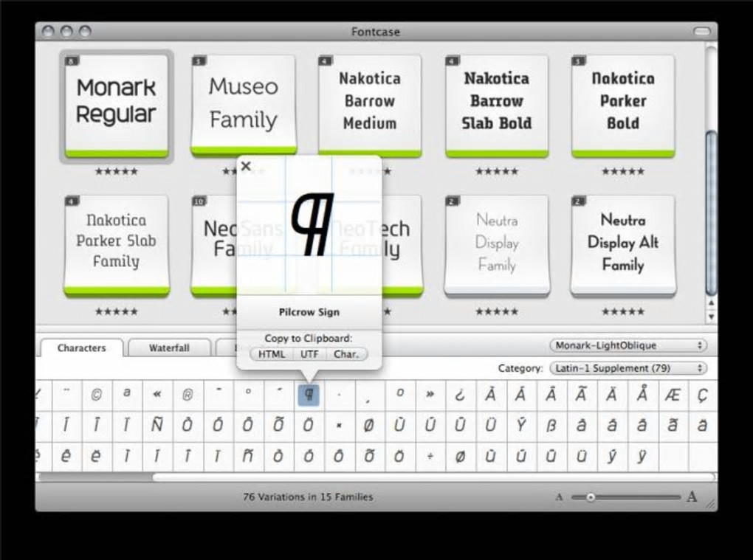
Task: Click the small A size icon
Action: [559, 497]
